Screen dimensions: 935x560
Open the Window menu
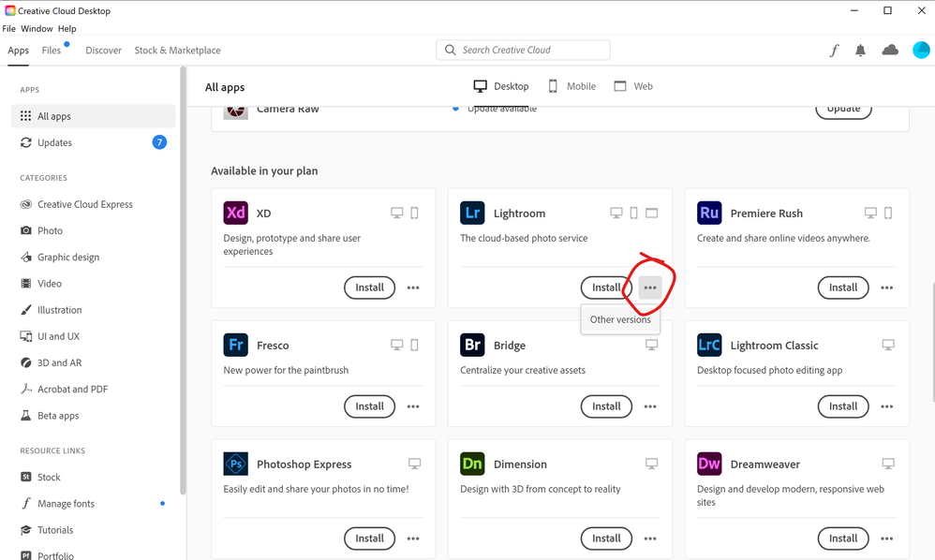[37, 29]
